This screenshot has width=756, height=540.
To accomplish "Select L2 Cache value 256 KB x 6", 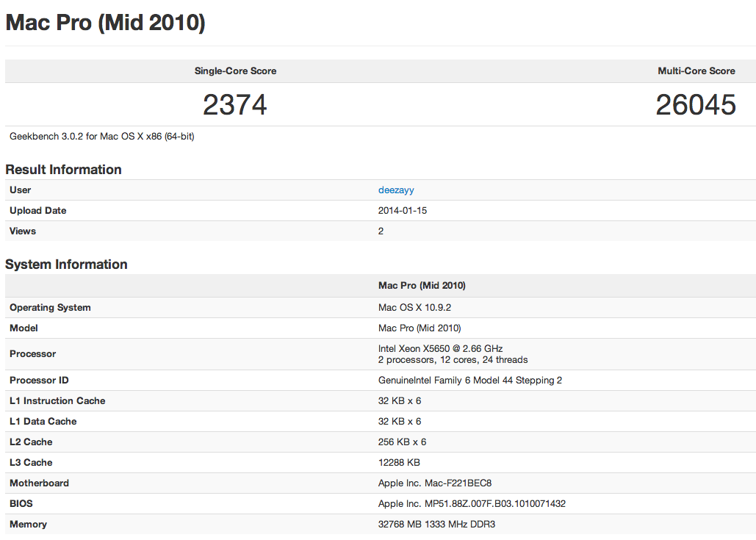I will tap(402, 442).
